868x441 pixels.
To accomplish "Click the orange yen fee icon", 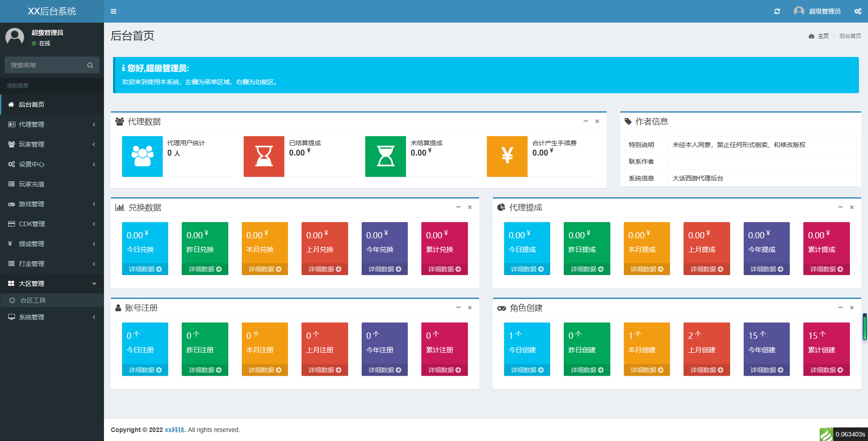I will coord(507,156).
